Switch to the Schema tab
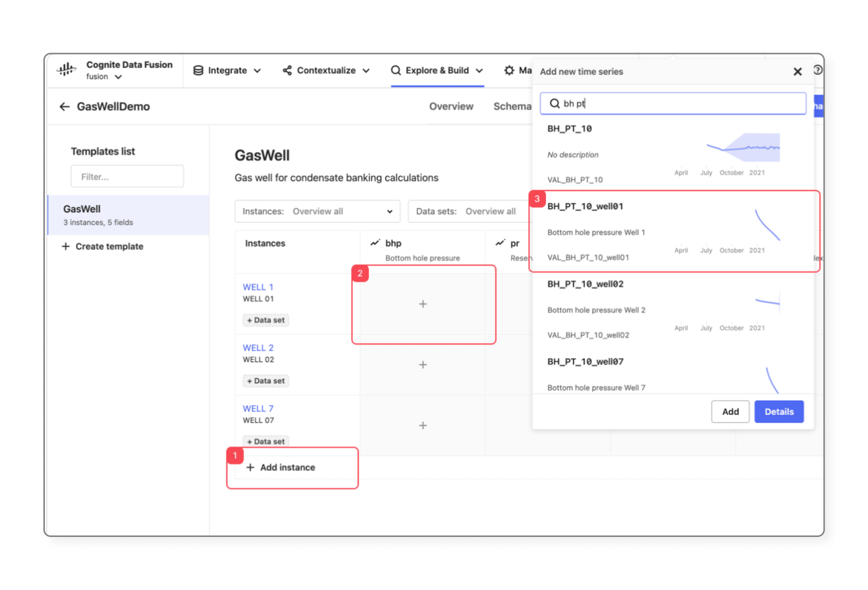This screenshot has height=590, width=868. point(512,106)
